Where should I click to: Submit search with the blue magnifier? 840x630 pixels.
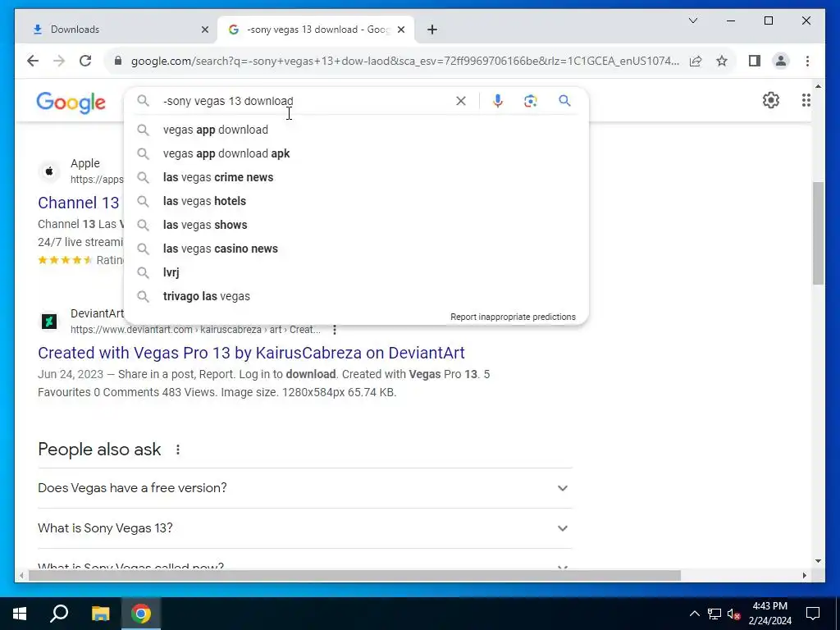[564, 101]
